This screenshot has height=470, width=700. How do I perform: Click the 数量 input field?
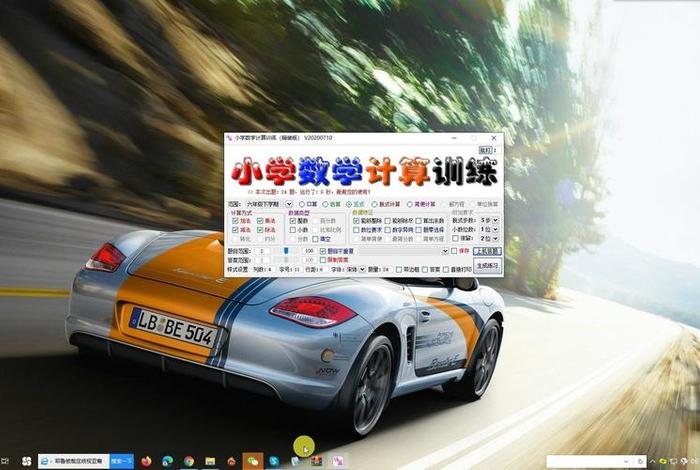[387, 270]
